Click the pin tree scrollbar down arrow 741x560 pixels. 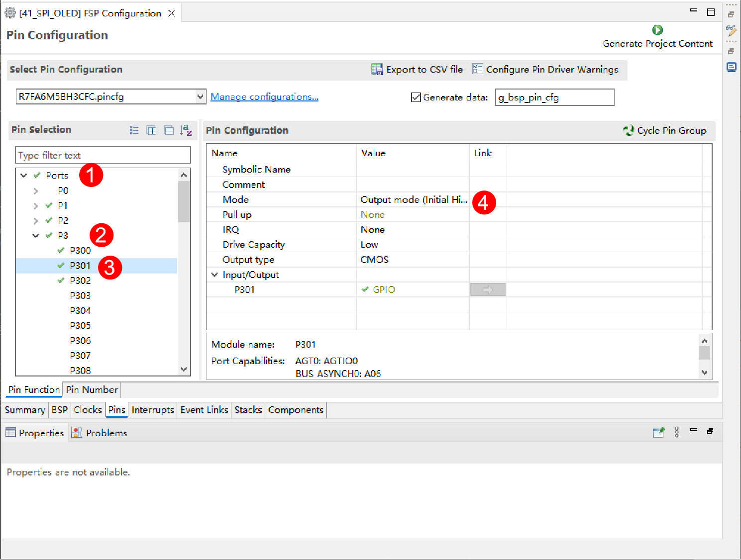pyautogui.click(x=184, y=370)
